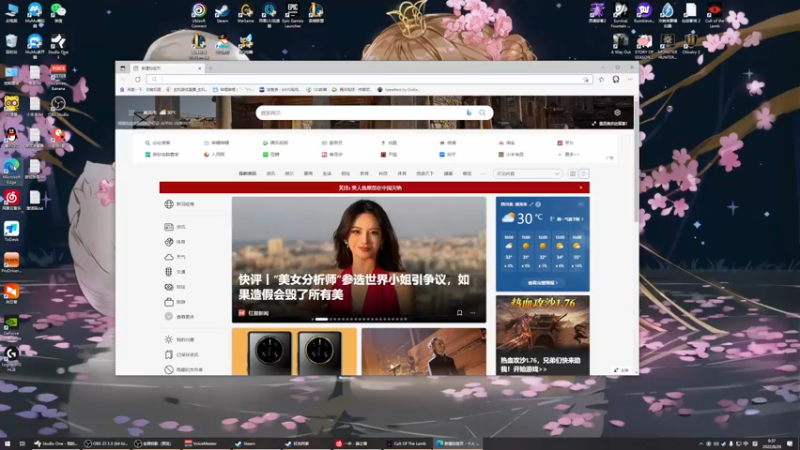Viewport: 800px width, 450px height.
Task: Open Edge settings and more menu
Action: (x=630, y=80)
